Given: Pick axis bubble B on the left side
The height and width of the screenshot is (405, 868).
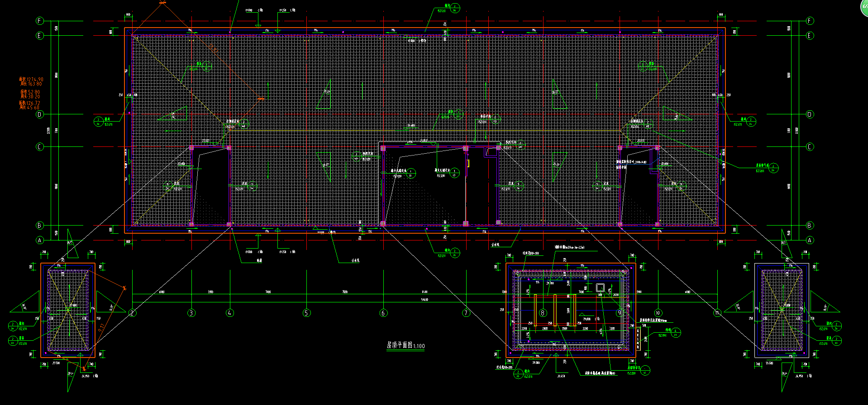Looking at the screenshot, I should (x=40, y=225).
